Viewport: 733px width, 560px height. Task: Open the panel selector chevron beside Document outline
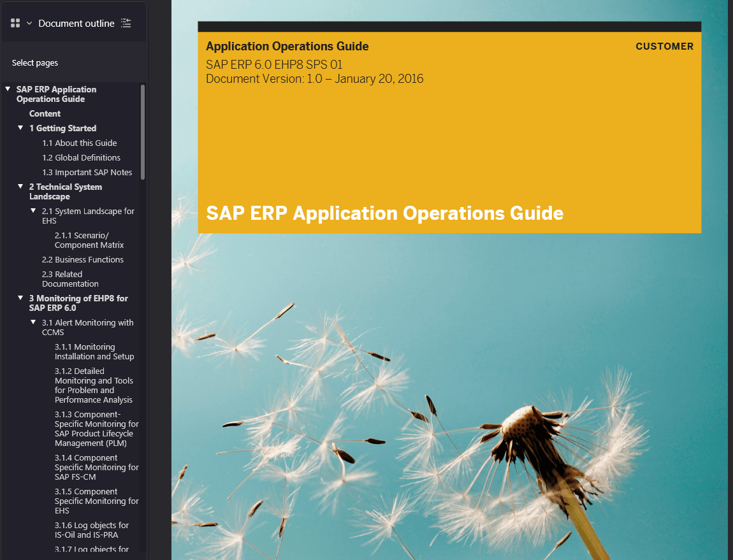click(x=29, y=23)
